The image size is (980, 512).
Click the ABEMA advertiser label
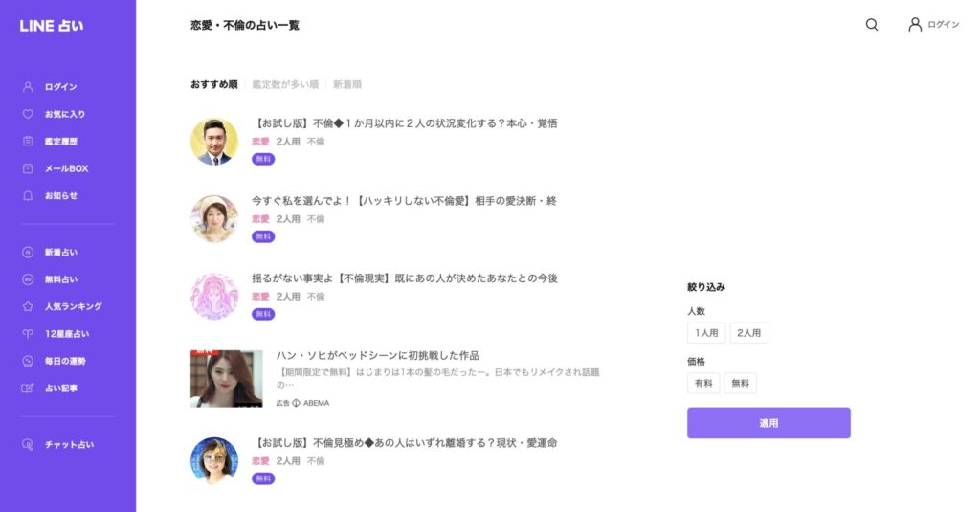coord(316,403)
